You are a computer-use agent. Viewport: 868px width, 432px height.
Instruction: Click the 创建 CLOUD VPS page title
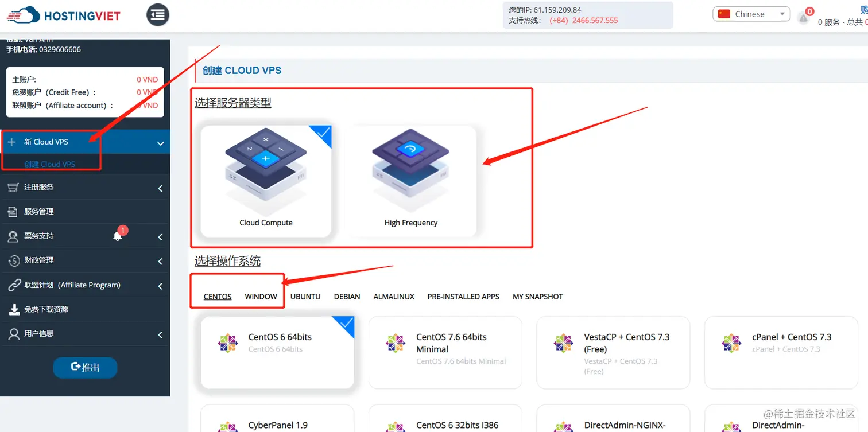[x=242, y=71]
